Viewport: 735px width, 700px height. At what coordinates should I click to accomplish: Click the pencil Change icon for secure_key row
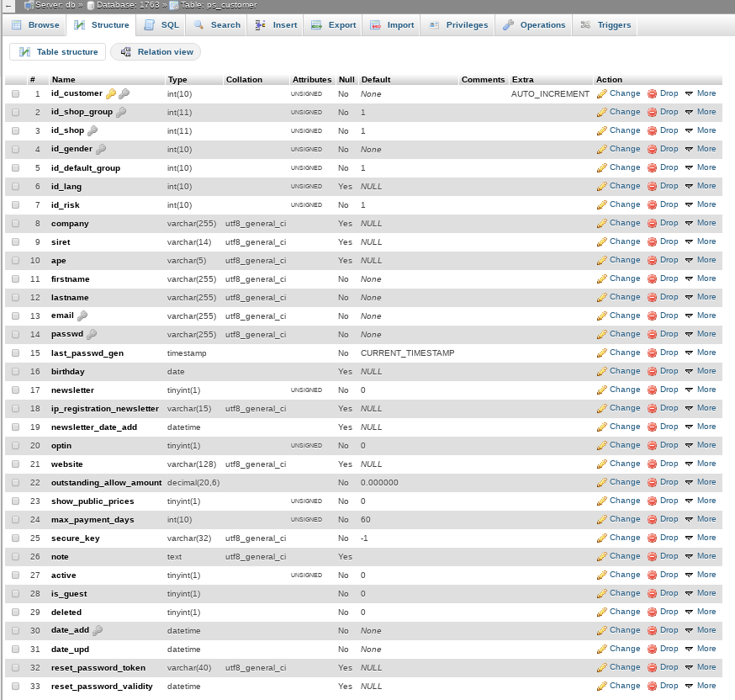pyautogui.click(x=602, y=538)
